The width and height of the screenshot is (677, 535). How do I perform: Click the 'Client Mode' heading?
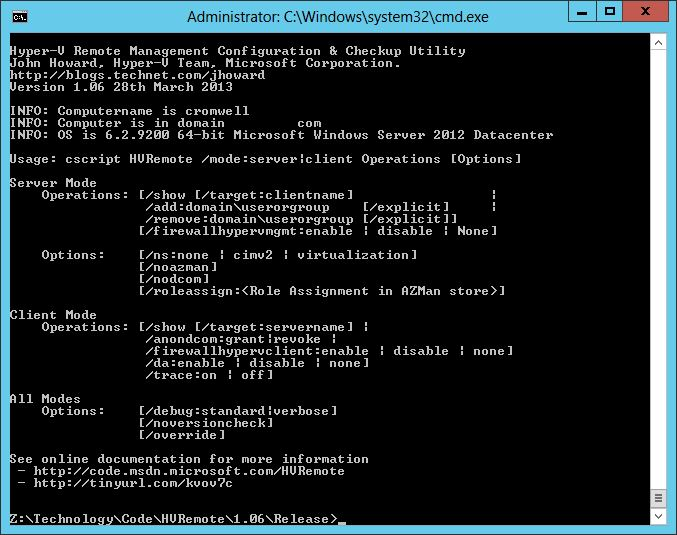[53, 315]
